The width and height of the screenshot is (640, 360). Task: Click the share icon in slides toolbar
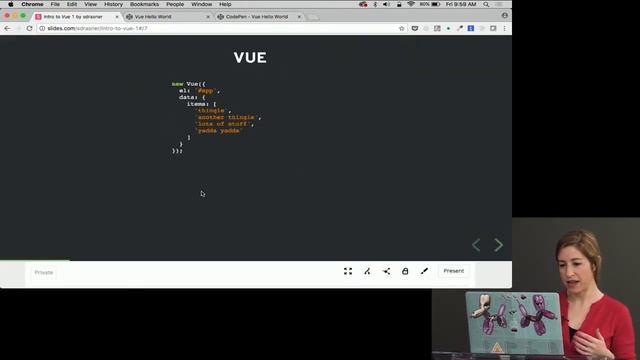click(x=386, y=271)
